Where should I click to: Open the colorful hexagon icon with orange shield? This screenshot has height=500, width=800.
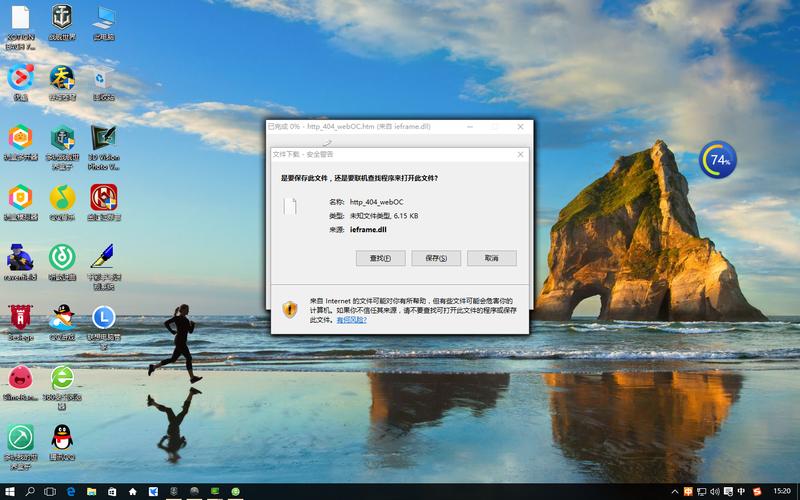point(20,197)
